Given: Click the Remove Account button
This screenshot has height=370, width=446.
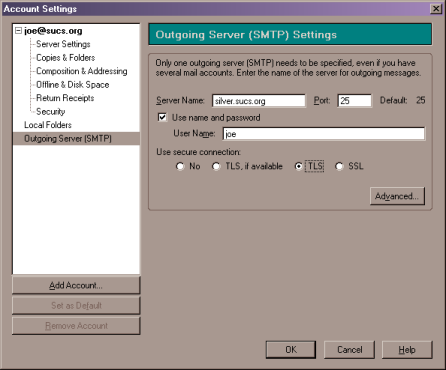Looking at the screenshot, I should pos(76,326).
